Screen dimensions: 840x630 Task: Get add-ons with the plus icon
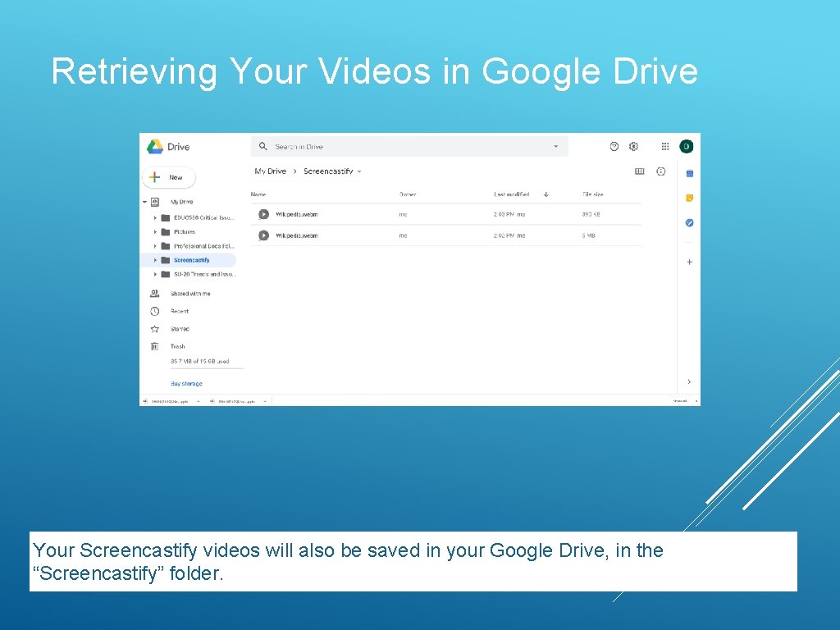[688, 261]
